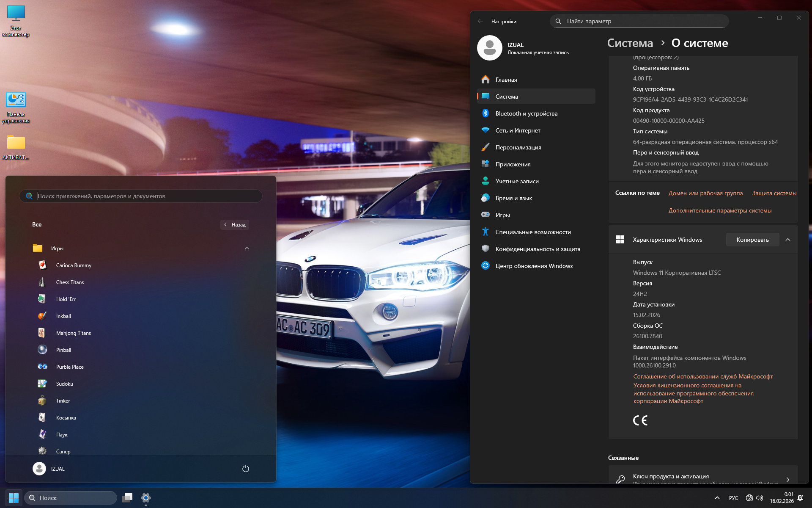This screenshot has height=508, width=812.
Task: Open Chess Titans game from start menu
Action: 70,282
